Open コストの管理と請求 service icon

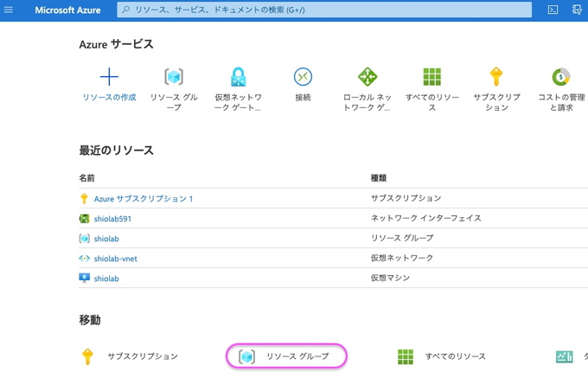click(561, 77)
